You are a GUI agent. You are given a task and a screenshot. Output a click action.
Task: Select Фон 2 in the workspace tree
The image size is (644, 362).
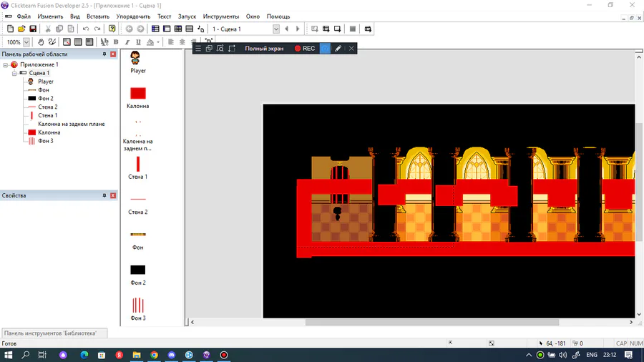46,99
